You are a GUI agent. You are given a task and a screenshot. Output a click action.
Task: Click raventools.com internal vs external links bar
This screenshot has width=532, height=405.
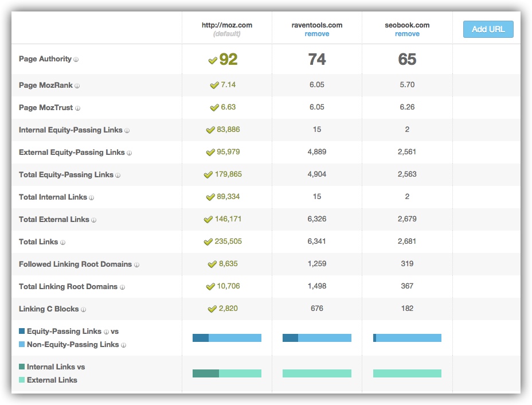317,373
